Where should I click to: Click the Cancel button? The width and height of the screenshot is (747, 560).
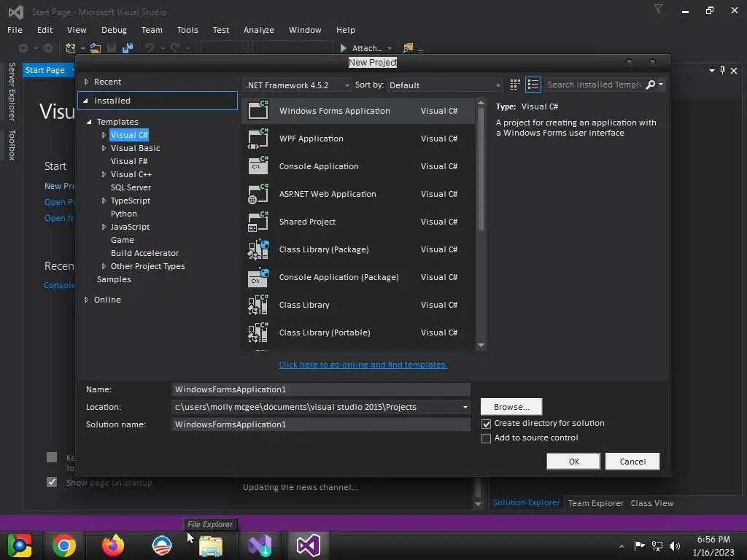632,462
